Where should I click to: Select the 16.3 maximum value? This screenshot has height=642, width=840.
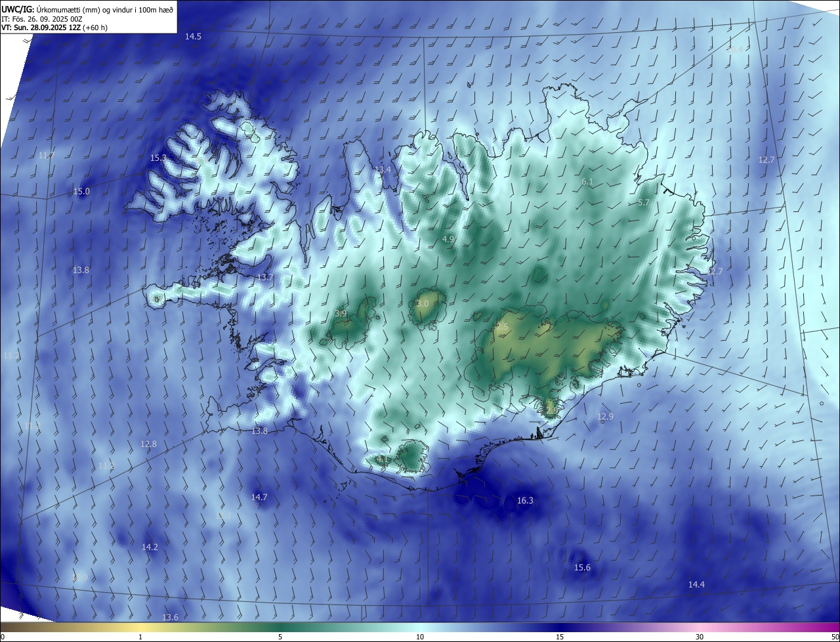[525, 501]
